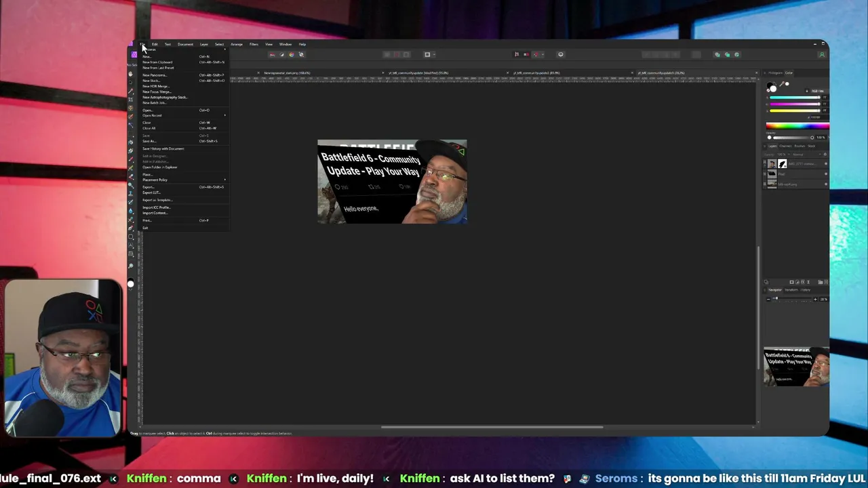Choose Open Folder in Explorer
This screenshot has height=488, width=868.
coord(184,167)
